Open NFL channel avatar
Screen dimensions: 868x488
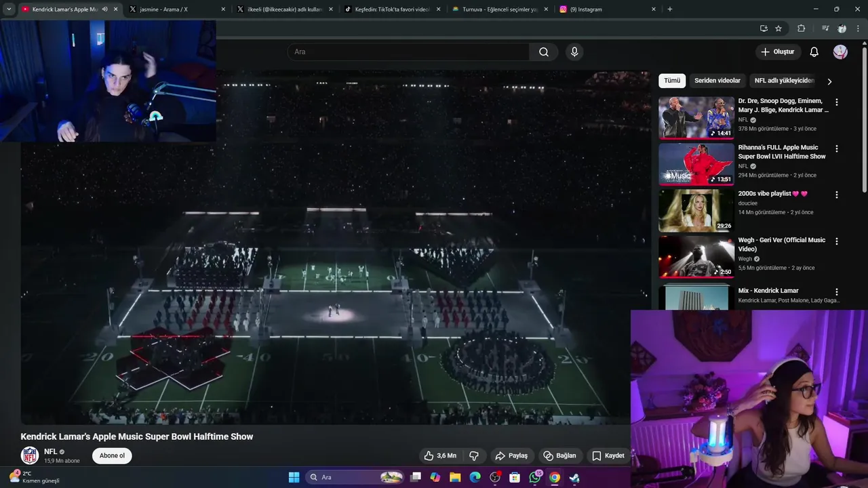[x=30, y=455]
